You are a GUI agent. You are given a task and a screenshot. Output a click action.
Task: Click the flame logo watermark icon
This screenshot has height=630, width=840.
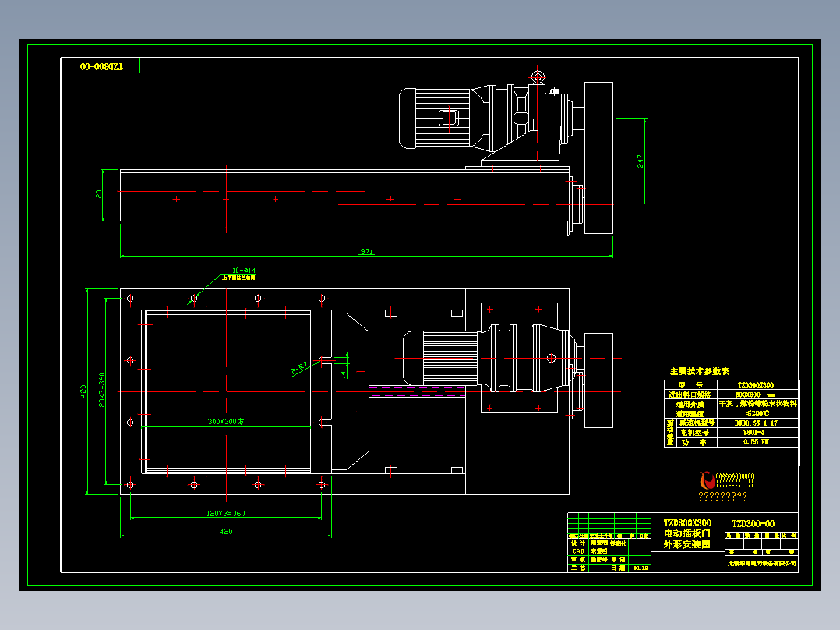click(707, 480)
